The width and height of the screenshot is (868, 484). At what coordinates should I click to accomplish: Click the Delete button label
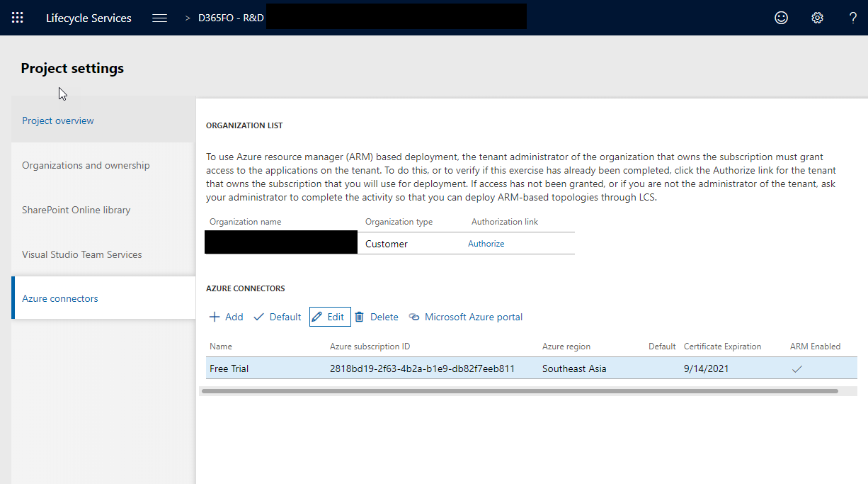coord(384,317)
